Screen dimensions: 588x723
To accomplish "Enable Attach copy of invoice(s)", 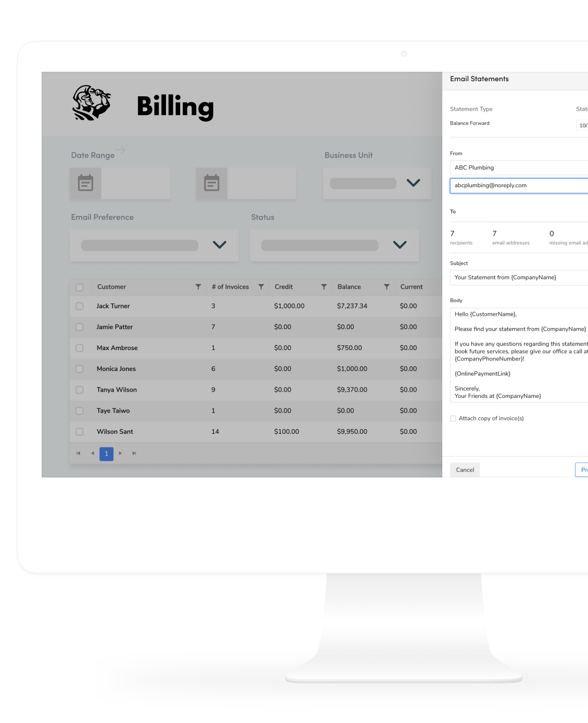I will [x=453, y=418].
